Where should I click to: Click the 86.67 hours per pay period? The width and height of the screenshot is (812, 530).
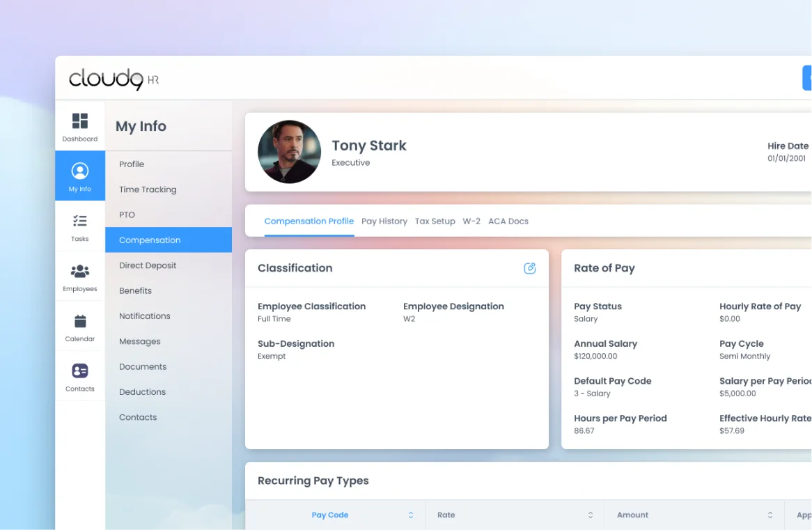584,431
